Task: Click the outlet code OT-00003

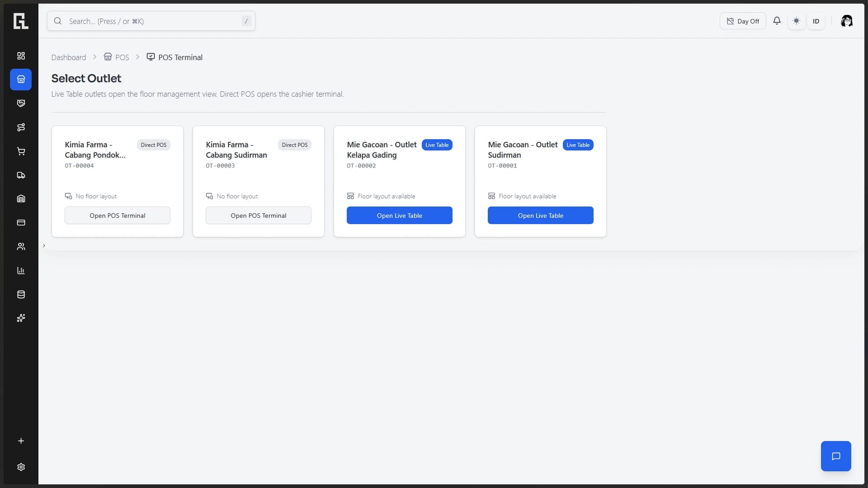Action: [220, 166]
